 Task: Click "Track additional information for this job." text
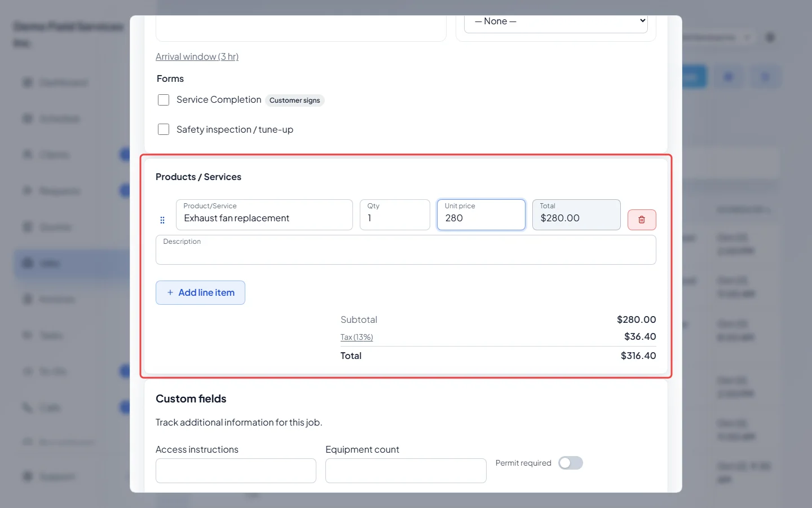pyautogui.click(x=239, y=422)
